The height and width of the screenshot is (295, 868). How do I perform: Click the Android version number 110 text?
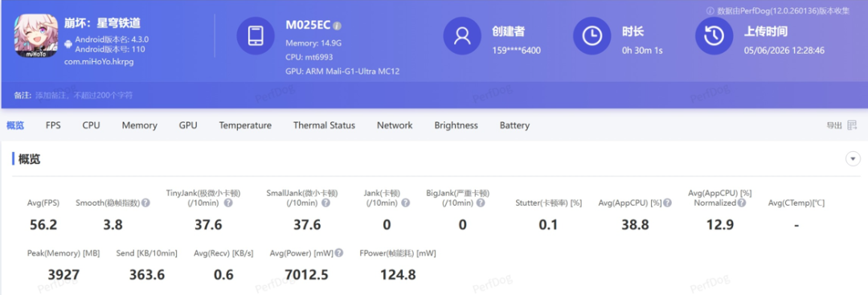109,49
